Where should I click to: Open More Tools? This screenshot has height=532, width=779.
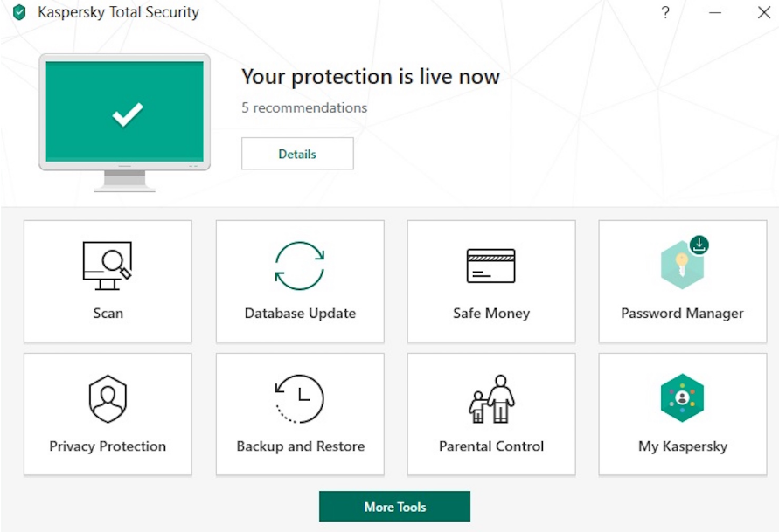(394, 506)
